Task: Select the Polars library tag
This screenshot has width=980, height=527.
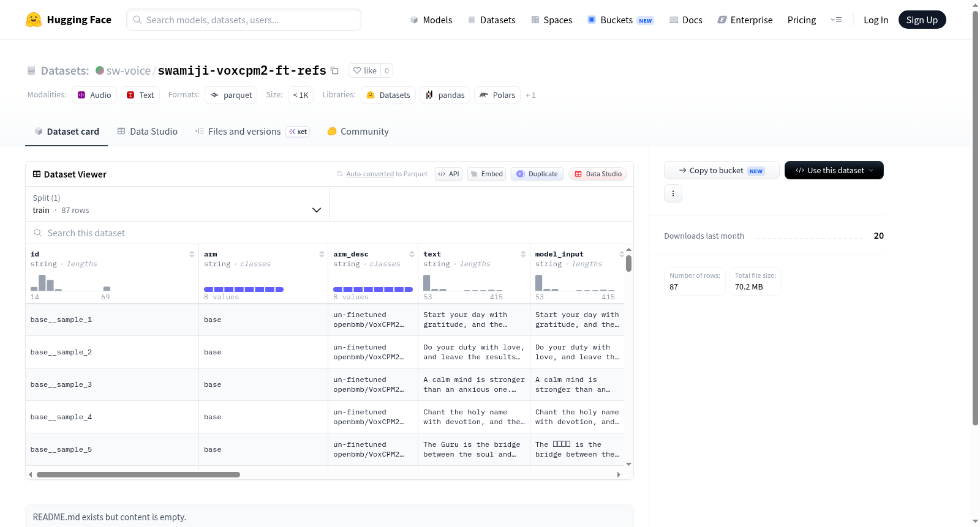Action: click(x=497, y=95)
